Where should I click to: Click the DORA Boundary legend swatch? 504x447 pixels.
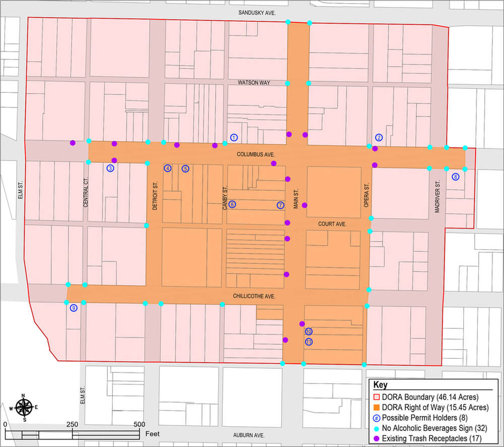(376, 397)
